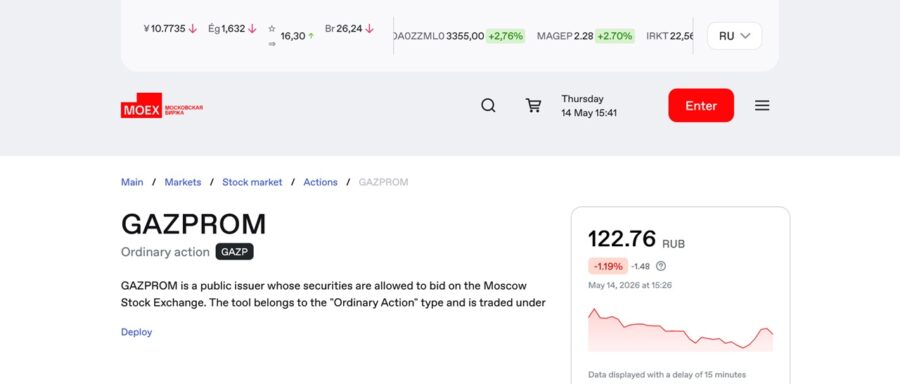Open the MOEX logo home link

pos(162,106)
